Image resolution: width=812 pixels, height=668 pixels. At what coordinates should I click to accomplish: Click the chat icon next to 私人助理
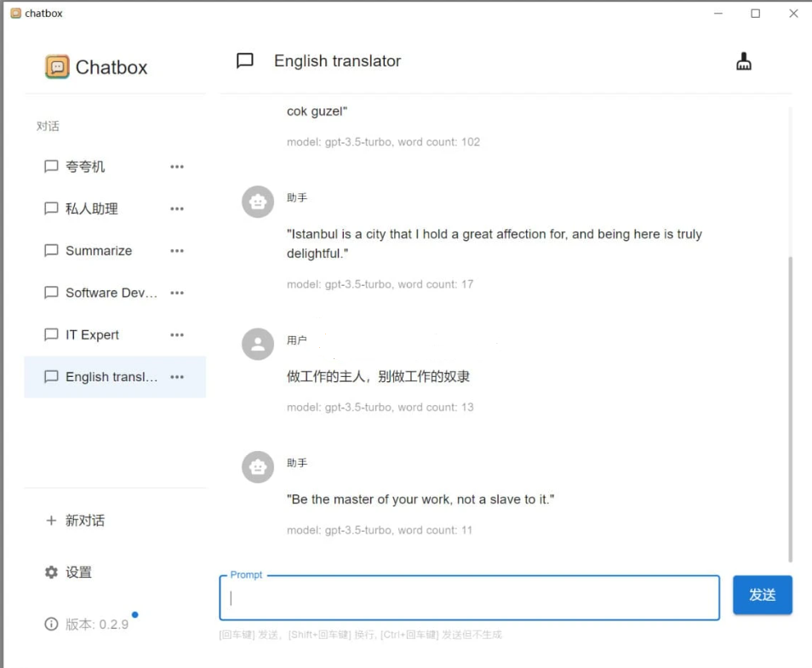(51, 208)
